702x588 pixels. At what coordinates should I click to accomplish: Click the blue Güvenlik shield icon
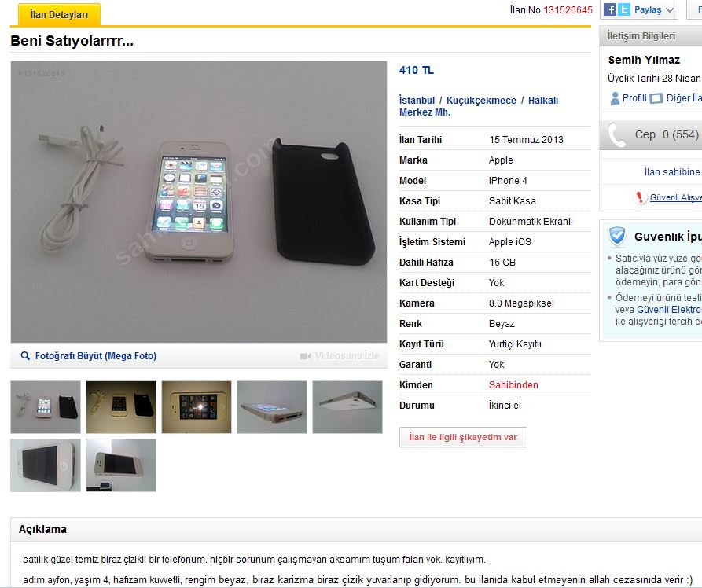point(617,236)
